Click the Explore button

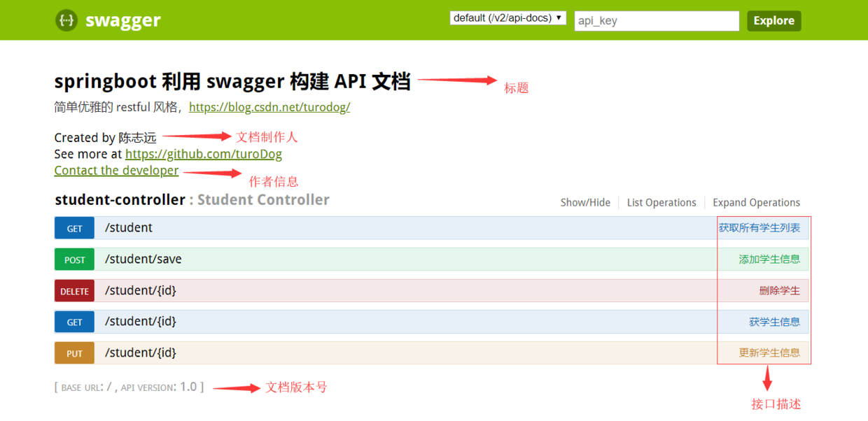[773, 20]
